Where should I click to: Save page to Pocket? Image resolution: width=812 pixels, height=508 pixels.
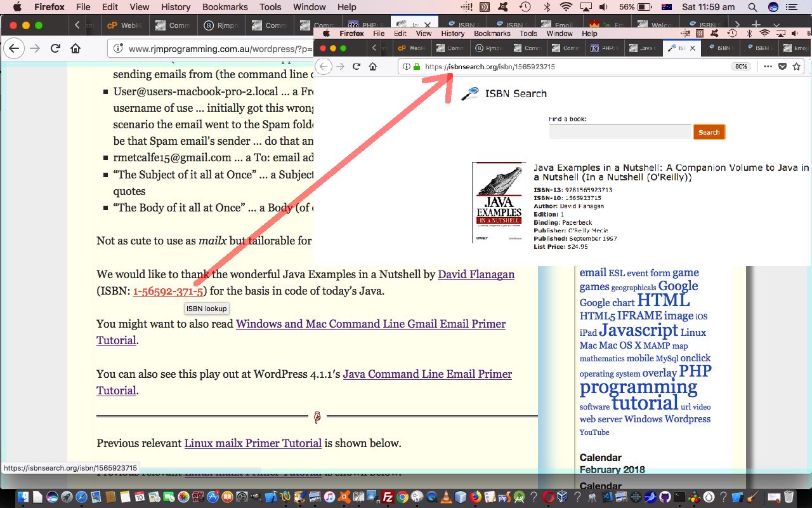click(783, 67)
